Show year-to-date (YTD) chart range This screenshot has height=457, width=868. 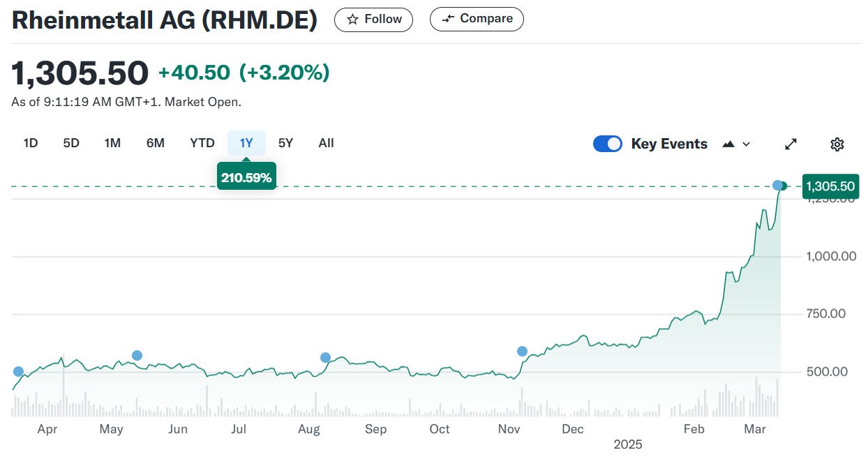[202, 143]
